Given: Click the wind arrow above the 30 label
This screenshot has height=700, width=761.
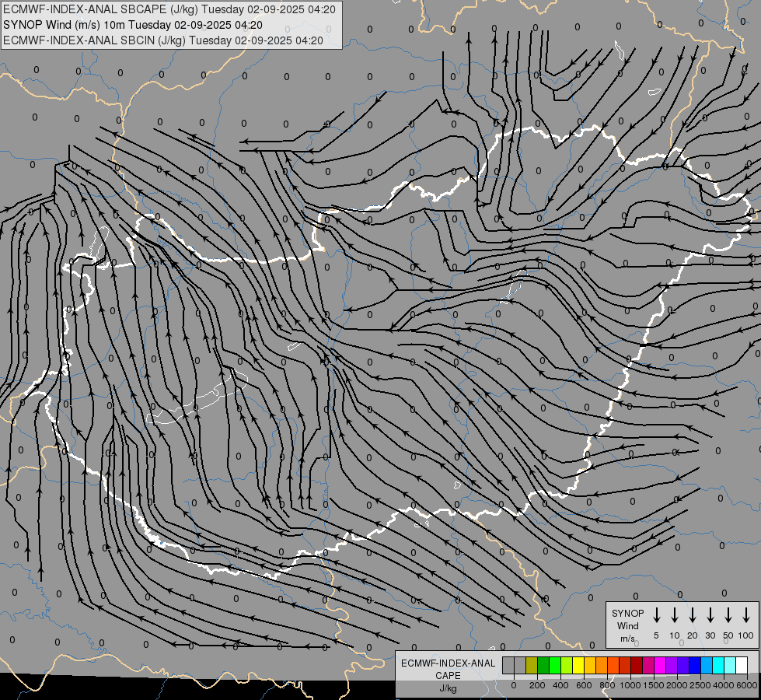Looking at the screenshot, I should [x=710, y=615].
